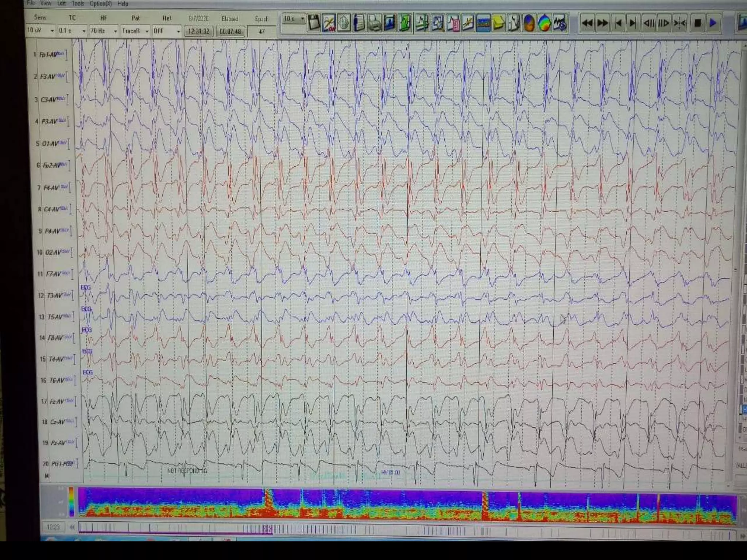Open the Tools menu

pyautogui.click(x=78, y=4)
